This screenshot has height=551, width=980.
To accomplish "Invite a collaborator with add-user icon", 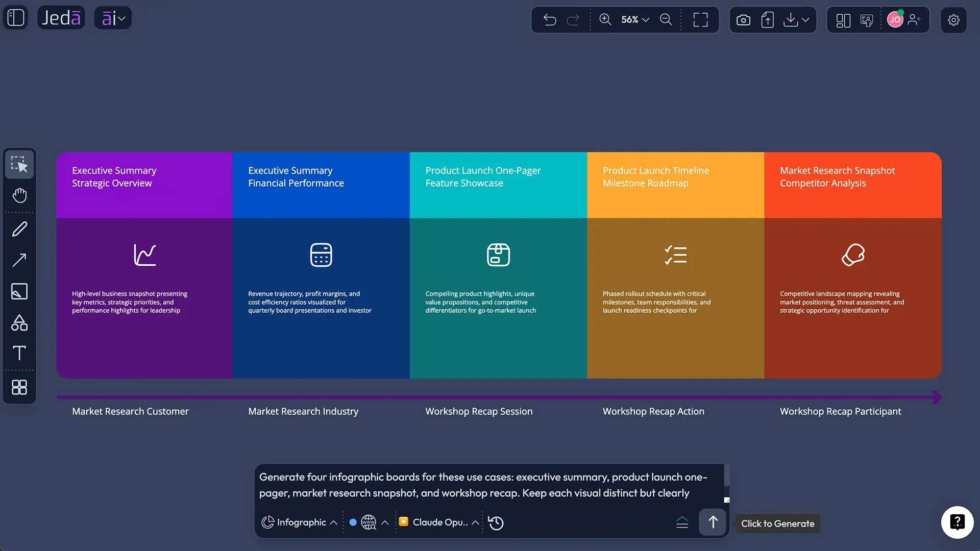I will [x=915, y=20].
